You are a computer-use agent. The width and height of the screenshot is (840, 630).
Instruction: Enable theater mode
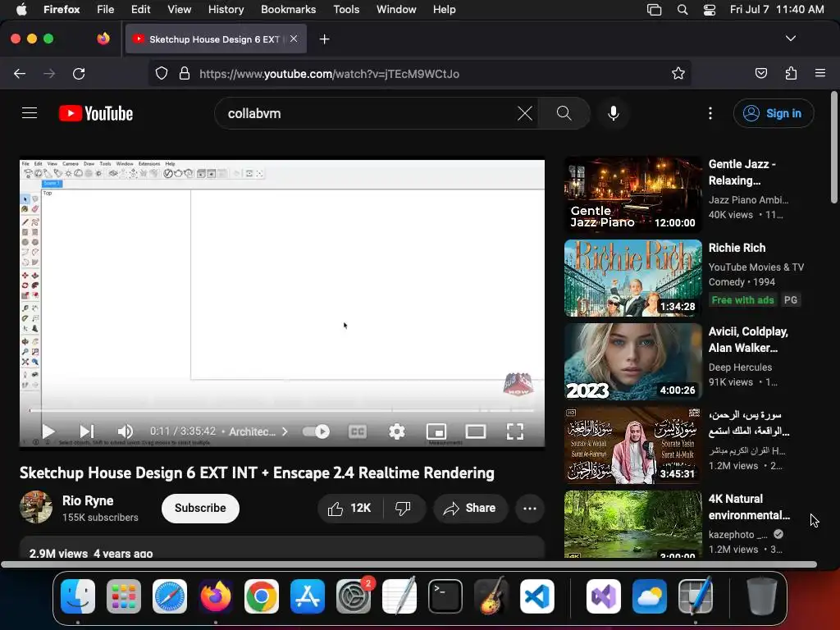475,431
